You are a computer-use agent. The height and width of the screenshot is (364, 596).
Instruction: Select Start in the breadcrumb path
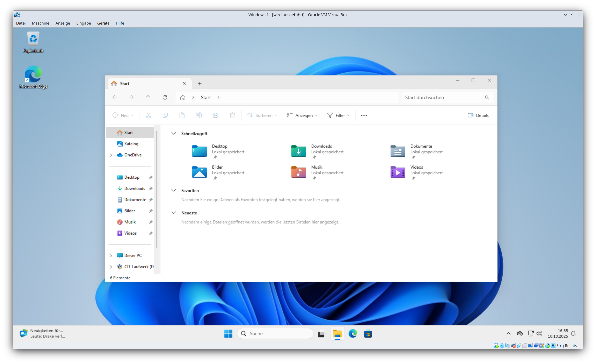tap(205, 97)
